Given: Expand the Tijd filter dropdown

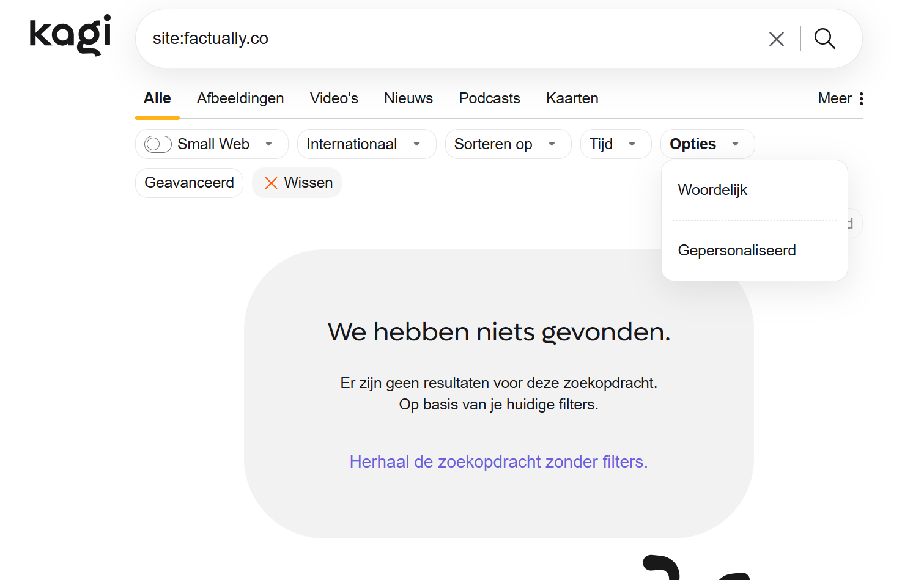Looking at the screenshot, I should tap(616, 144).
